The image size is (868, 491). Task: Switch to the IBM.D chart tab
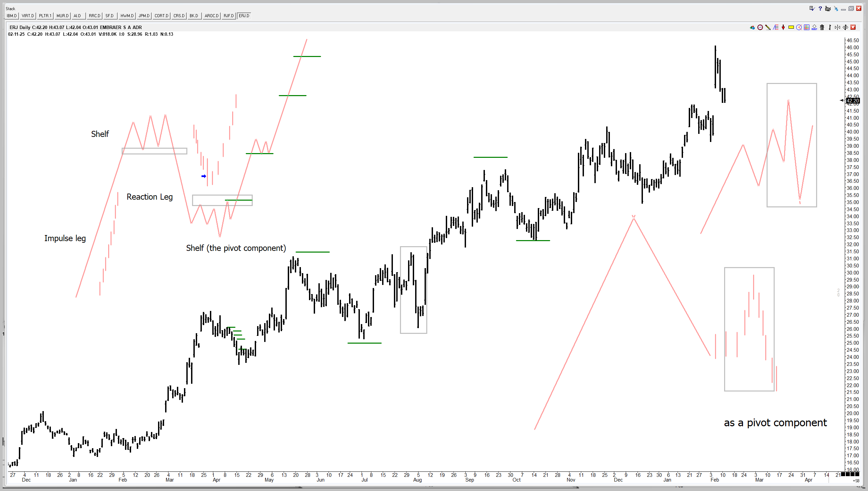12,16
